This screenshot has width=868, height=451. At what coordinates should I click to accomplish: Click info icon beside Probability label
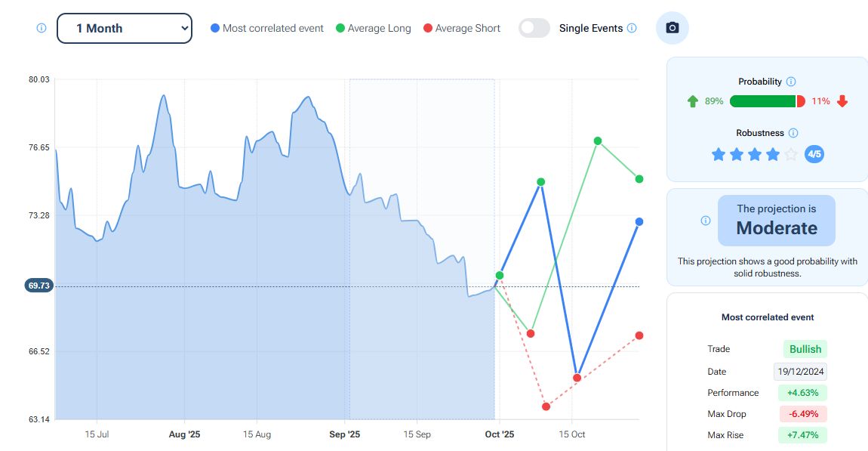(791, 82)
